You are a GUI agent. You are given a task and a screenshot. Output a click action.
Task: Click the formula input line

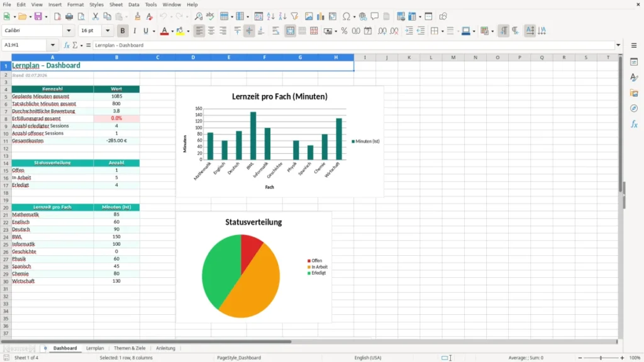click(x=353, y=45)
